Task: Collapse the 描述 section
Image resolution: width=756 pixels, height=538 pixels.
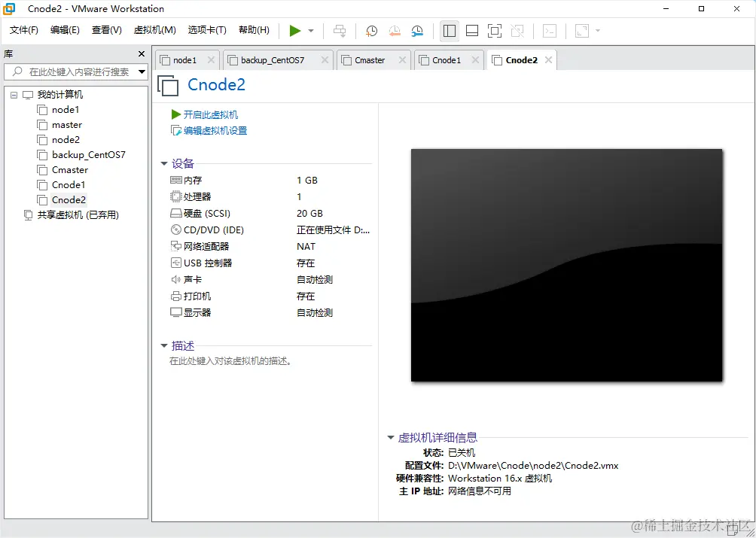Action: pos(164,346)
